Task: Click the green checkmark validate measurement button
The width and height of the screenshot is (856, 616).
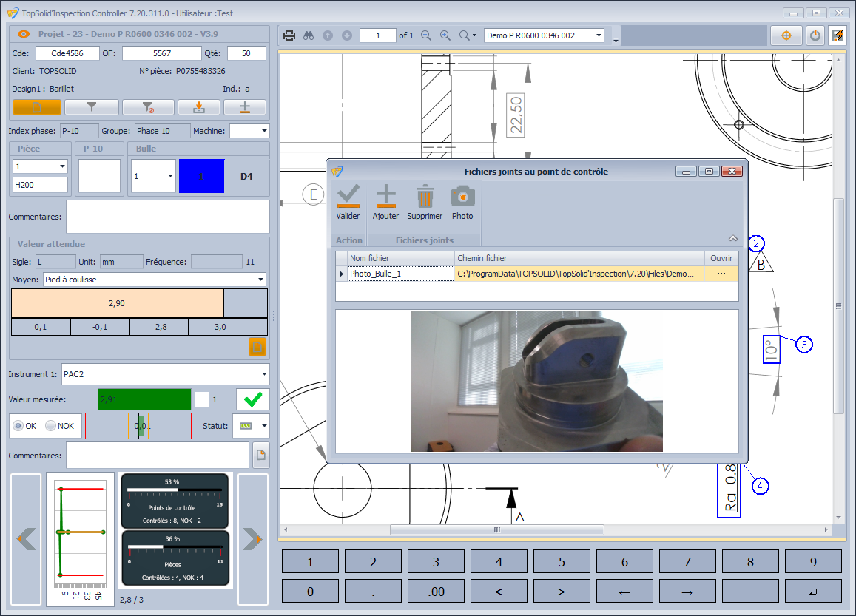Action: 252,399
